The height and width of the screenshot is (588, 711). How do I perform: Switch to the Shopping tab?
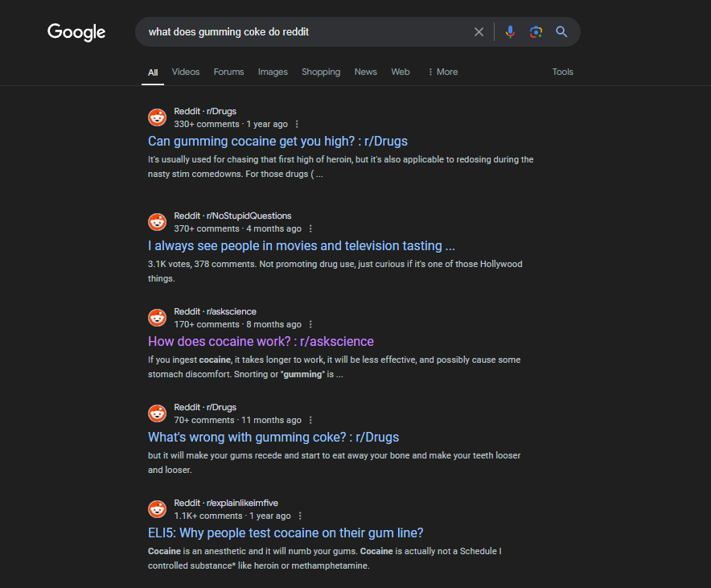[x=321, y=72]
